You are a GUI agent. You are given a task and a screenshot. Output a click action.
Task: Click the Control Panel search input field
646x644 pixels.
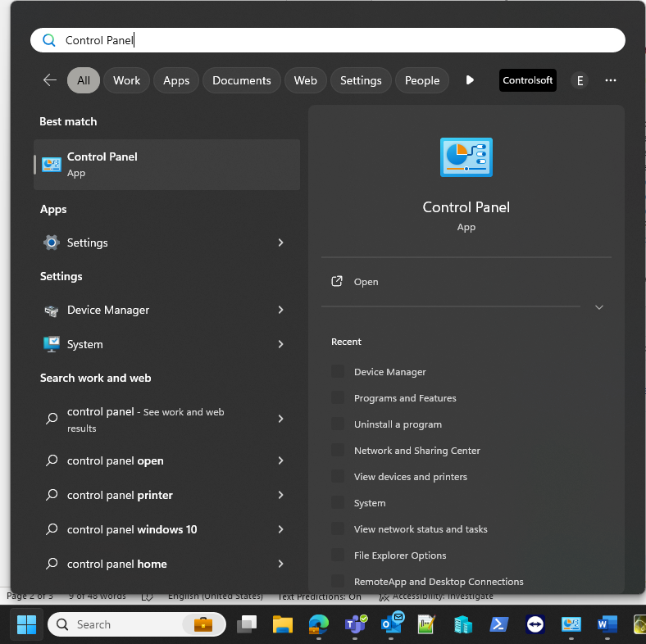click(x=328, y=40)
